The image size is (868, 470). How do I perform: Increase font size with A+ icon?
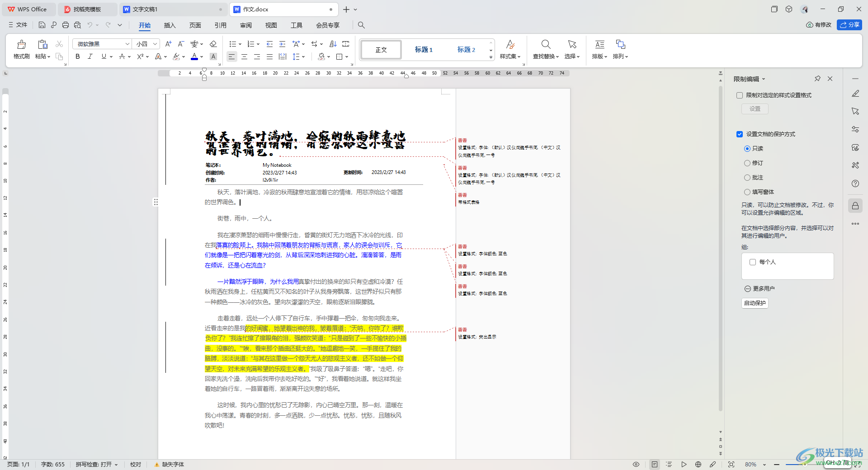tap(168, 44)
